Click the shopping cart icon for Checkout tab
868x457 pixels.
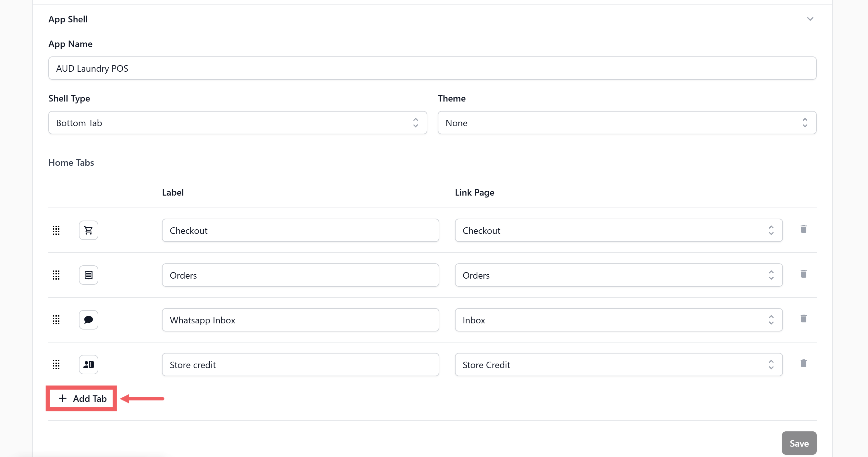(88, 230)
